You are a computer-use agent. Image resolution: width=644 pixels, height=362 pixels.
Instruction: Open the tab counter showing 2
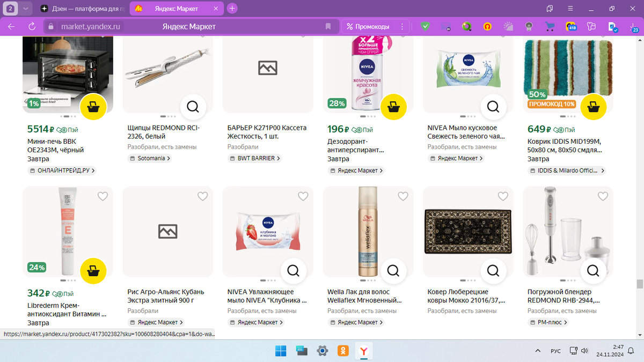tap(10, 9)
